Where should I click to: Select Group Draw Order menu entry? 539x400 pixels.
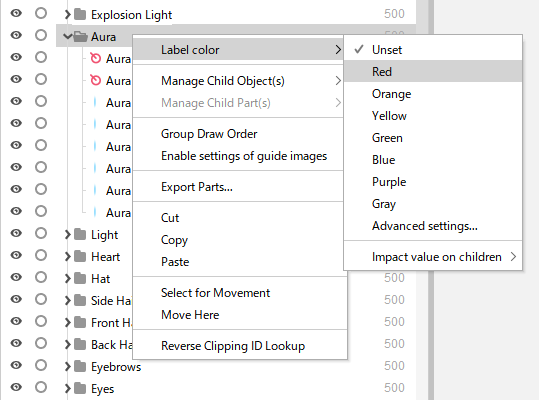click(209, 134)
